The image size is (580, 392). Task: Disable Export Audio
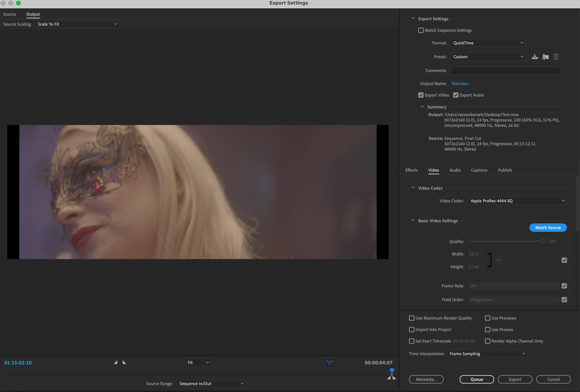[455, 95]
